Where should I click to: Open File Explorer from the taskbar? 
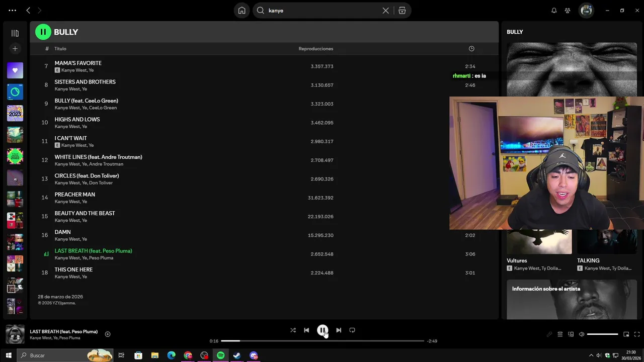click(x=154, y=355)
